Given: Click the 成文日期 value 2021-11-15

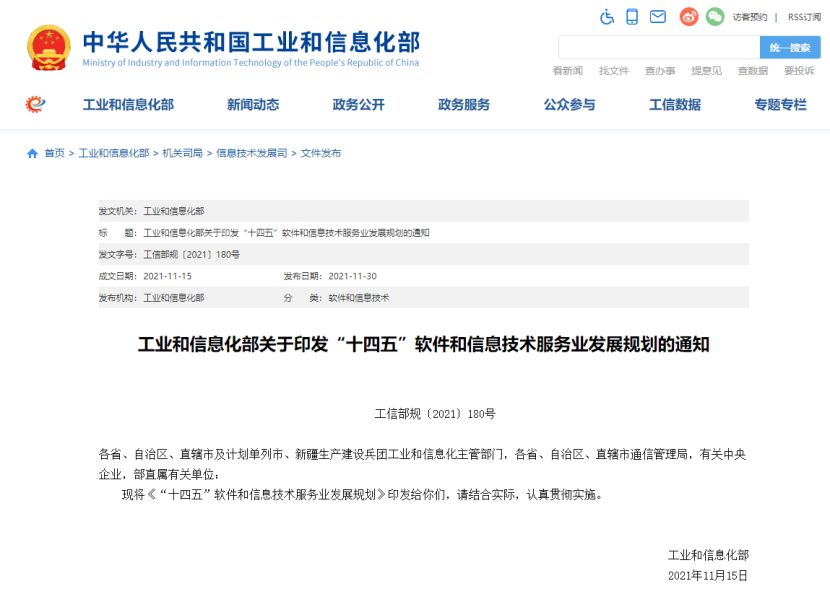Looking at the screenshot, I should 167,276.
